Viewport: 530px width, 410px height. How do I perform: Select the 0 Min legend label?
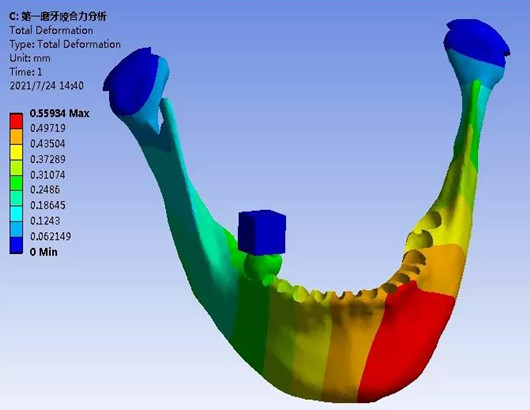(44, 252)
